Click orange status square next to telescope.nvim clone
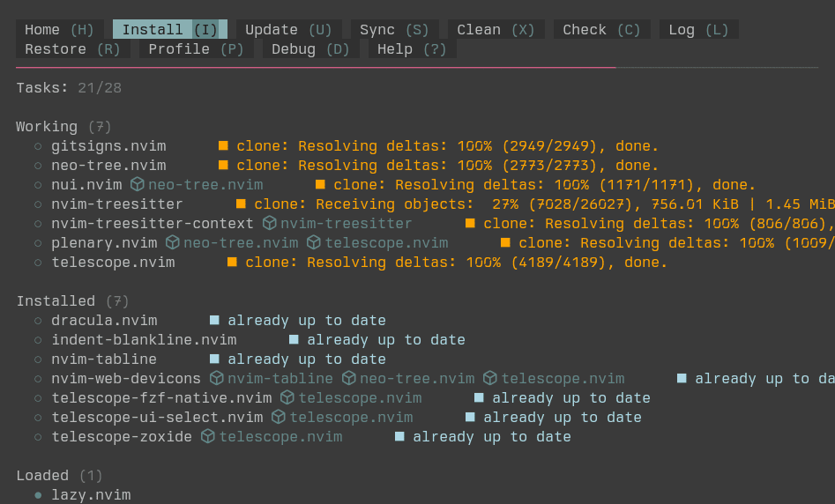The height and width of the screenshot is (504, 835). coord(232,263)
